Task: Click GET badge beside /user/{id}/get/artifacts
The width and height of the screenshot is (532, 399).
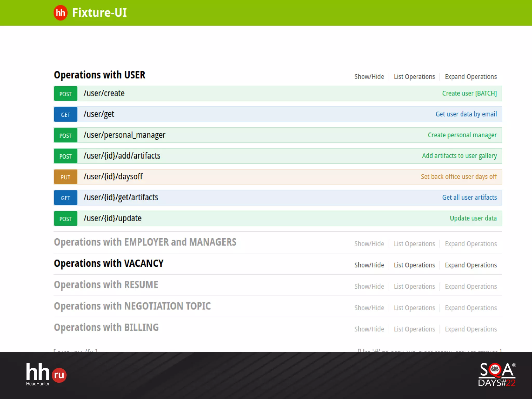Action: pyautogui.click(x=65, y=198)
